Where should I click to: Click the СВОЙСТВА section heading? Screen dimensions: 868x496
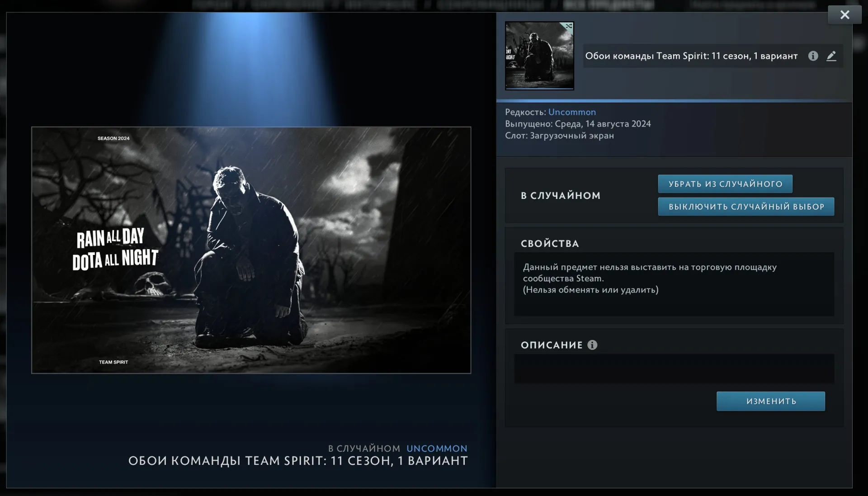click(550, 244)
